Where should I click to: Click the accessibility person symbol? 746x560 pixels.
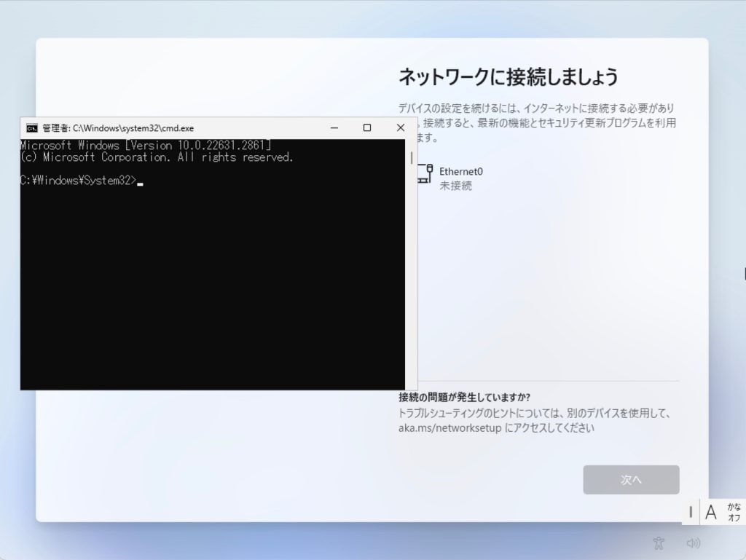point(659,543)
